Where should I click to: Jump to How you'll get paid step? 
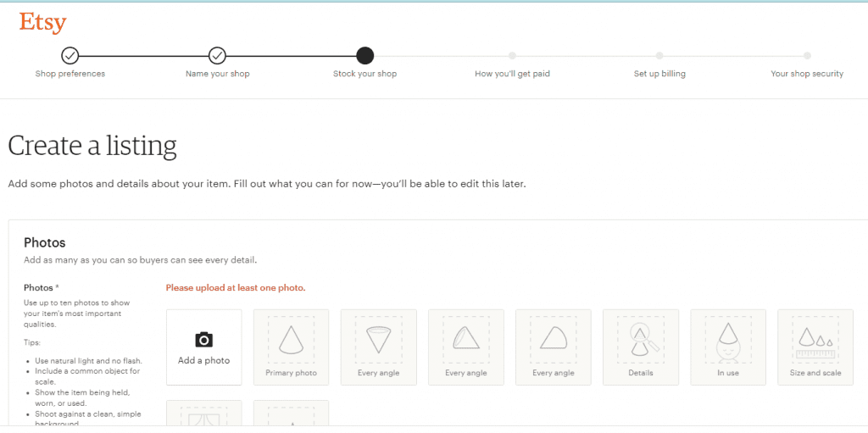click(512, 74)
